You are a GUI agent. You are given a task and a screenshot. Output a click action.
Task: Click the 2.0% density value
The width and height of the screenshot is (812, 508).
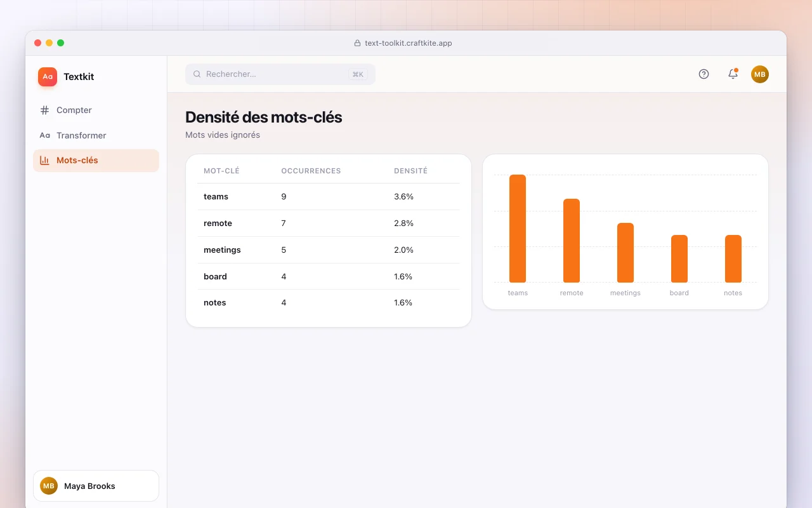[x=403, y=250]
